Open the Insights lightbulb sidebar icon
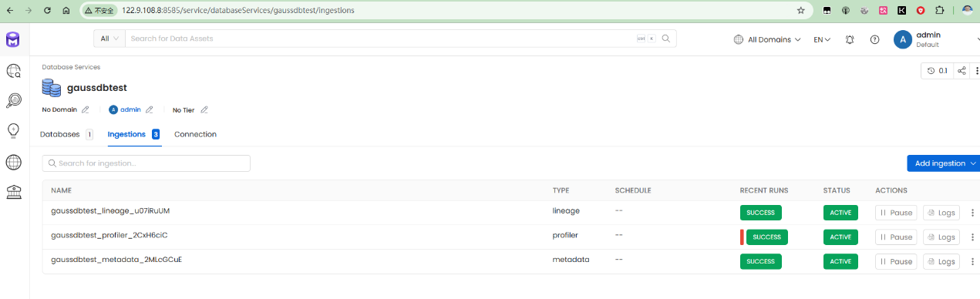 pyautogui.click(x=14, y=130)
